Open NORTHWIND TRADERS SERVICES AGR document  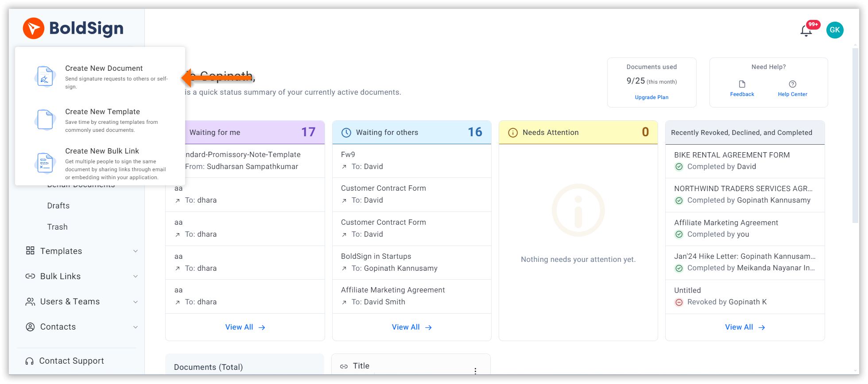(x=745, y=195)
